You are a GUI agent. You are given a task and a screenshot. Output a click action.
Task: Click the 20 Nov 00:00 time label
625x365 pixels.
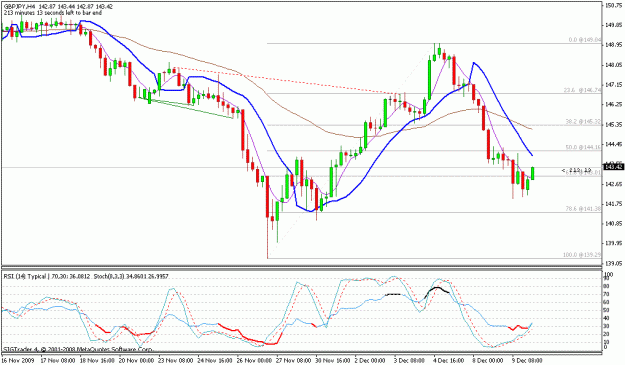(x=136, y=360)
